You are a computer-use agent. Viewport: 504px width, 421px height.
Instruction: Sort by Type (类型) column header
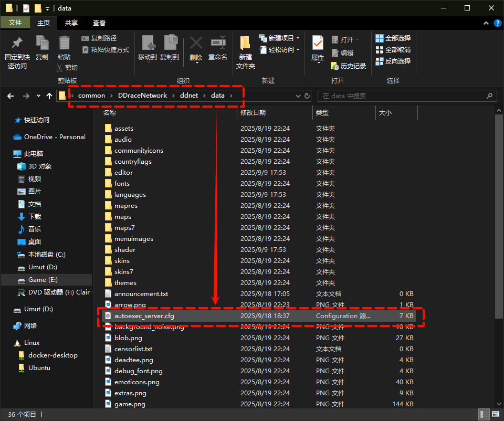pyautogui.click(x=344, y=112)
